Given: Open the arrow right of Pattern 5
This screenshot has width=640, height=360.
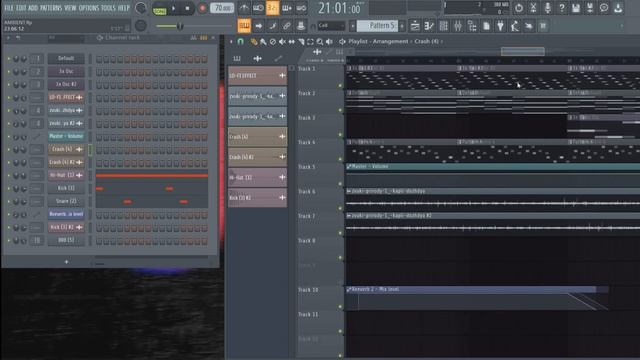Looking at the screenshot, I should click(x=402, y=26).
